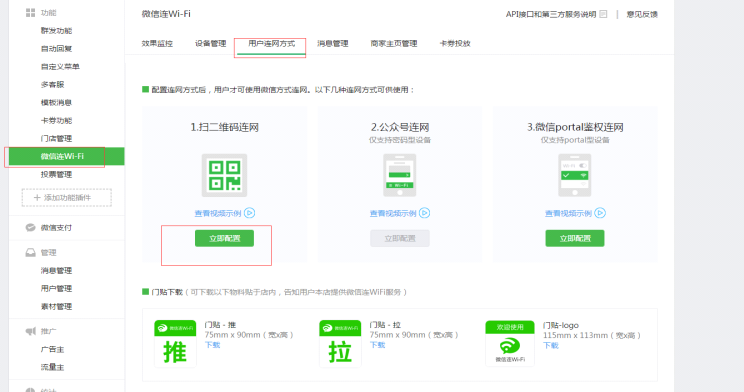This screenshot has width=744, height=392.
Task: Open 查看视频示例 link under 公众号连网
Action: (393, 214)
